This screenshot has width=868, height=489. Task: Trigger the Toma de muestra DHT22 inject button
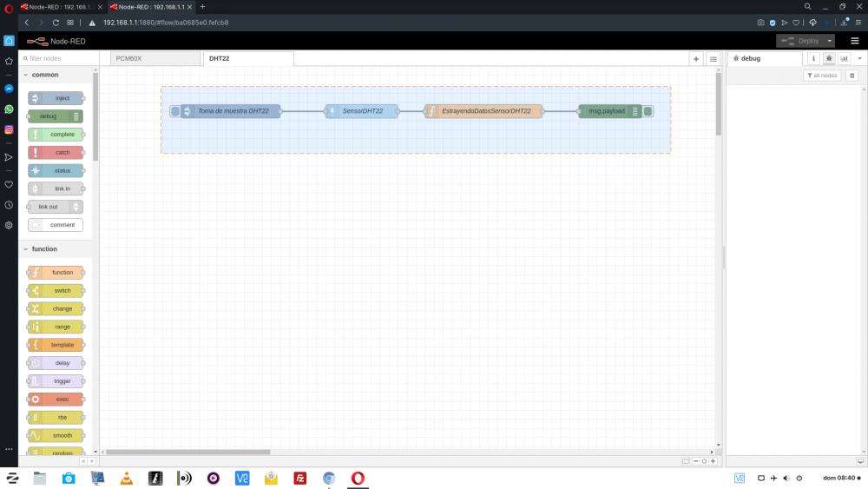point(175,111)
